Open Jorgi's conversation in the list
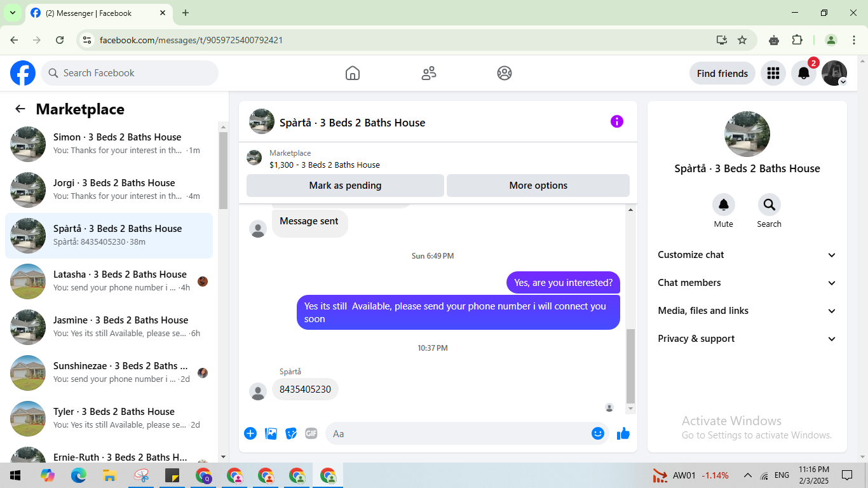 tap(109, 190)
